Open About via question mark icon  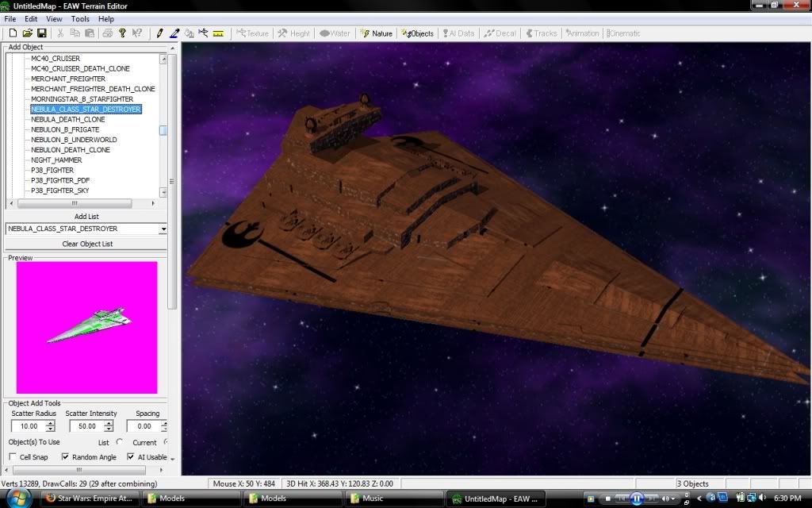(x=122, y=33)
